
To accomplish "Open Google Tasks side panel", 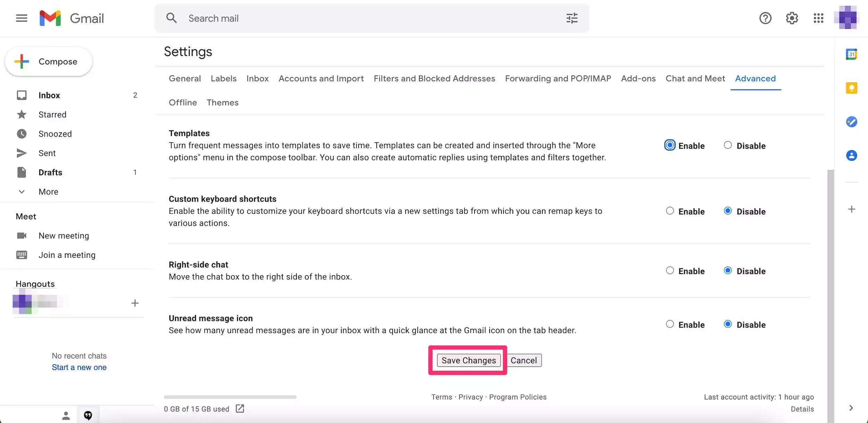I will [851, 122].
